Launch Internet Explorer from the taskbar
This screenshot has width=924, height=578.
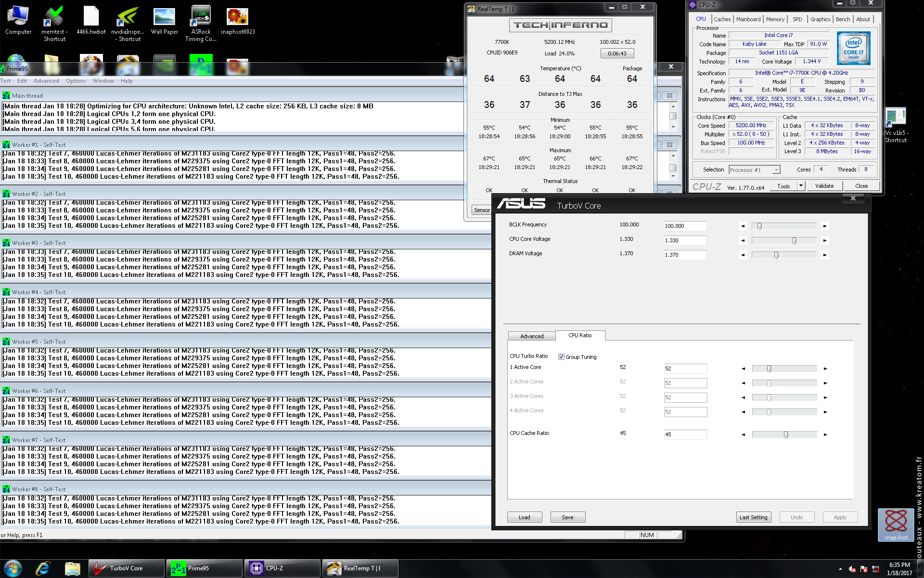coord(43,568)
